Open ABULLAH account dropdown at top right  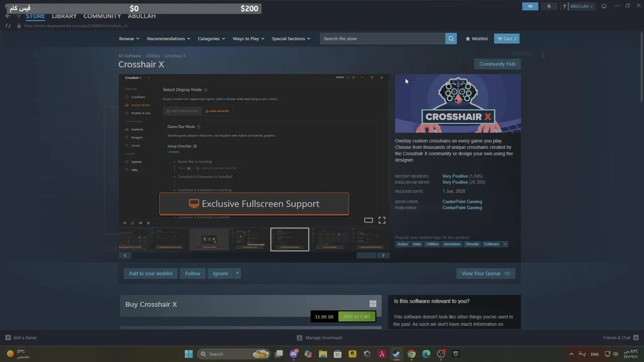coord(582,7)
